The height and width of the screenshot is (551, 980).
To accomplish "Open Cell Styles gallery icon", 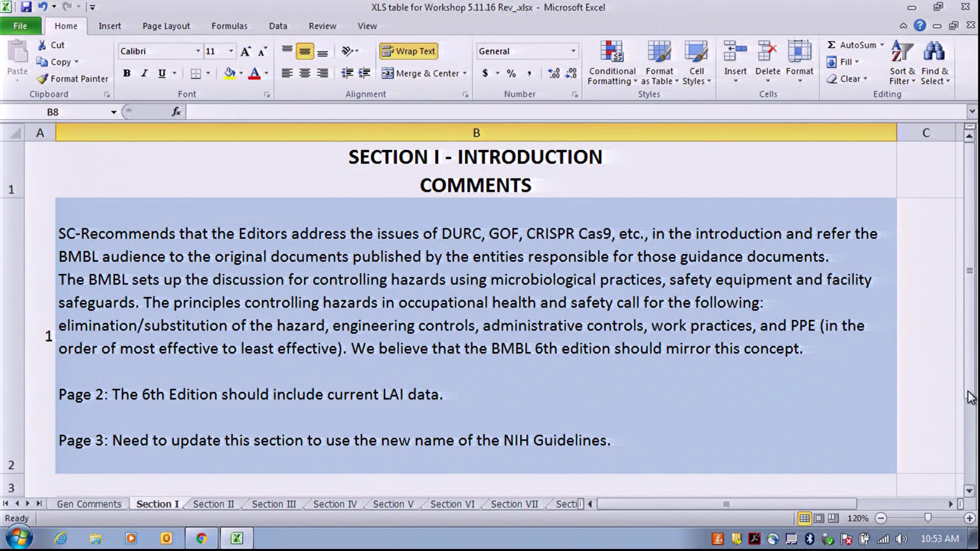I will click(696, 52).
